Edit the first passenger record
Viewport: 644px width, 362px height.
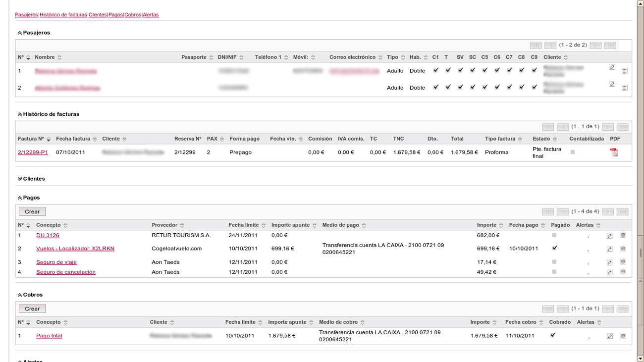pos(612,68)
